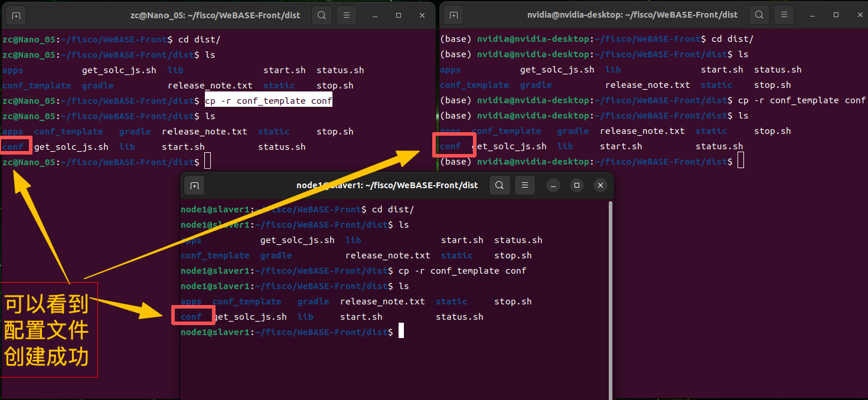Click conf folder in nvidia-desktop terminal

(x=451, y=146)
